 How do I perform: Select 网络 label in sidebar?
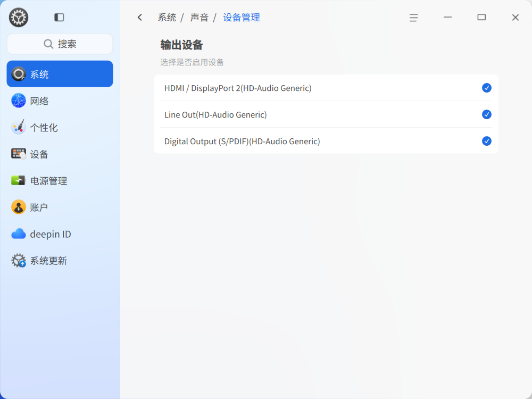pyautogui.click(x=39, y=101)
